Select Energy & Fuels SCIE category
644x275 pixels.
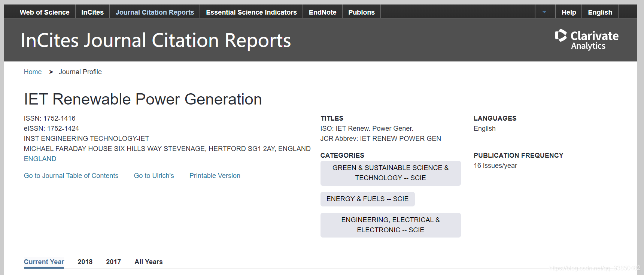pyautogui.click(x=368, y=199)
